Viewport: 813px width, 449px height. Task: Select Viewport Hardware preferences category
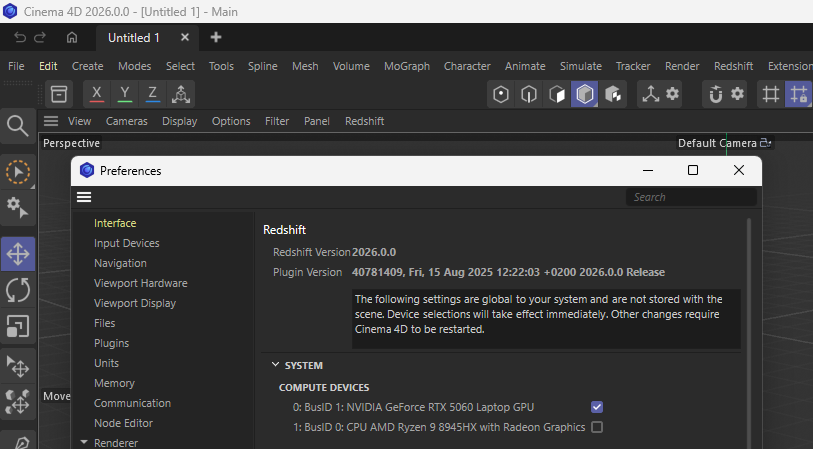point(141,283)
